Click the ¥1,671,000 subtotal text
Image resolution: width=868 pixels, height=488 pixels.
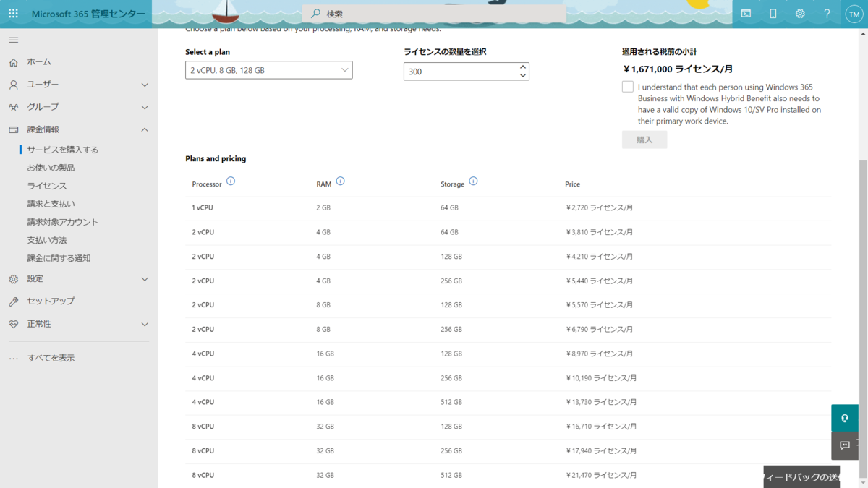click(x=678, y=69)
